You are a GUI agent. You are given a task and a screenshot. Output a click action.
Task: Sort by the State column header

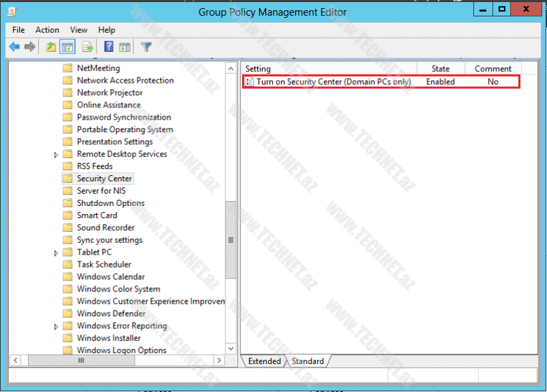[x=440, y=68]
